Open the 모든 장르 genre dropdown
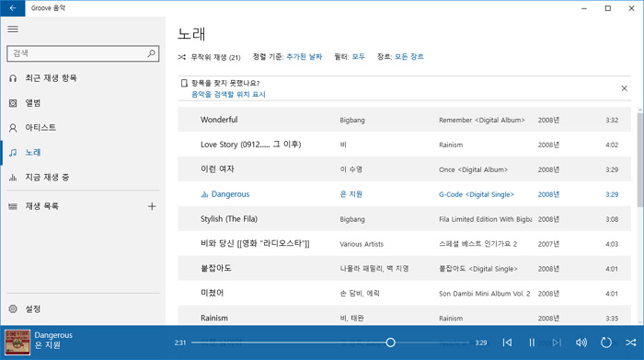The height and width of the screenshot is (360, 644). click(409, 57)
